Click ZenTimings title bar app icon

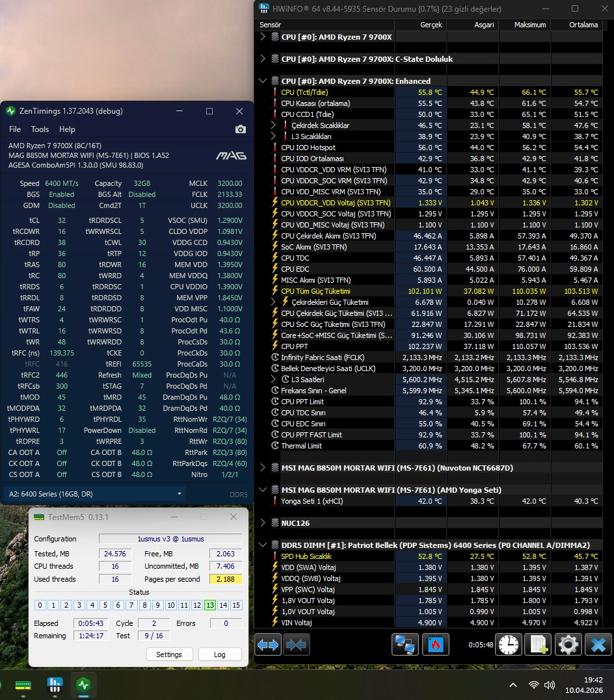click(x=10, y=111)
